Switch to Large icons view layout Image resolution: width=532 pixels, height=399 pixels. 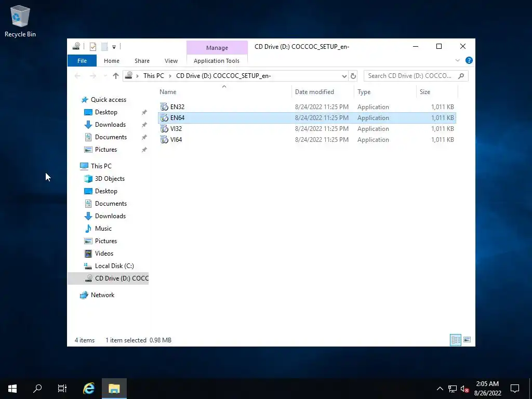click(x=467, y=340)
